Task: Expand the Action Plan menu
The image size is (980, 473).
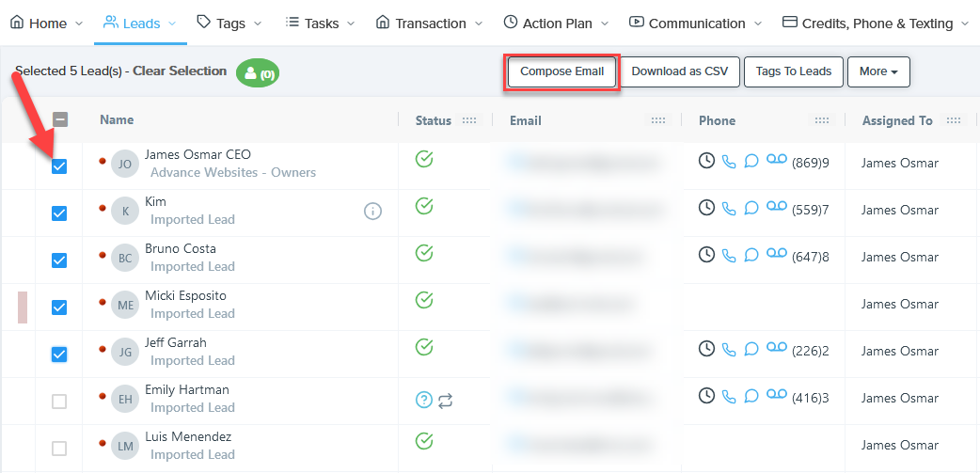Action: [x=556, y=23]
